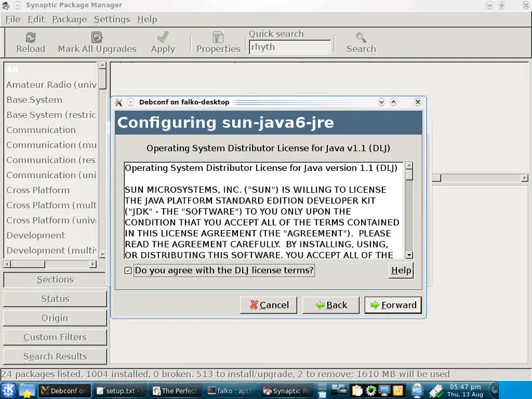Screen dimensions: 532x399
Task: Click the Search magnifier icon in Synaptic
Action: click(361, 37)
